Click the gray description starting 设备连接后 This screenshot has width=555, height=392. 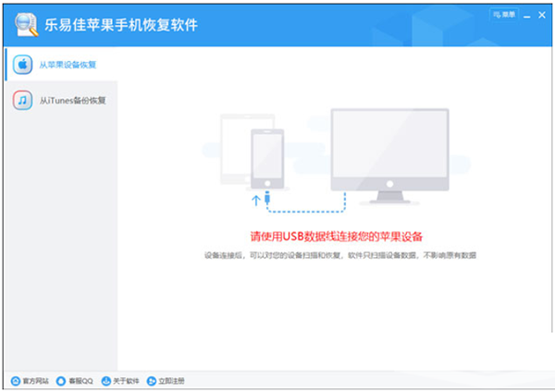click(x=340, y=255)
